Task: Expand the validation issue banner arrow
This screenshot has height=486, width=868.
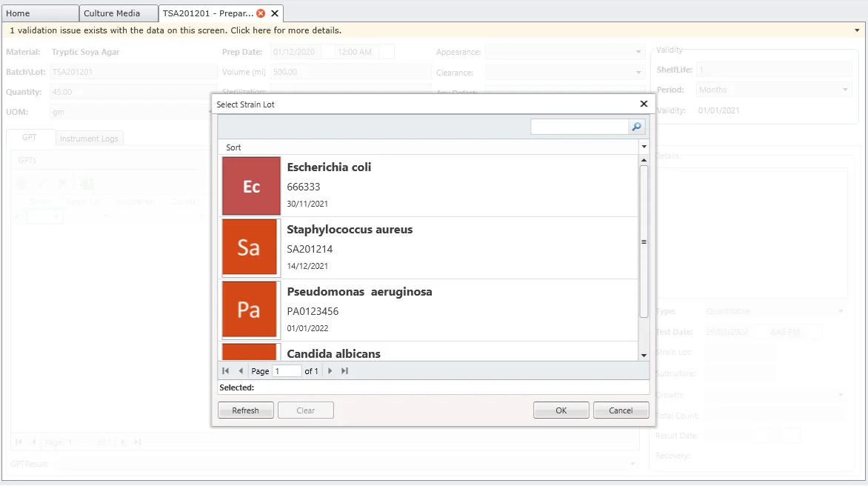Action: coord(858,30)
